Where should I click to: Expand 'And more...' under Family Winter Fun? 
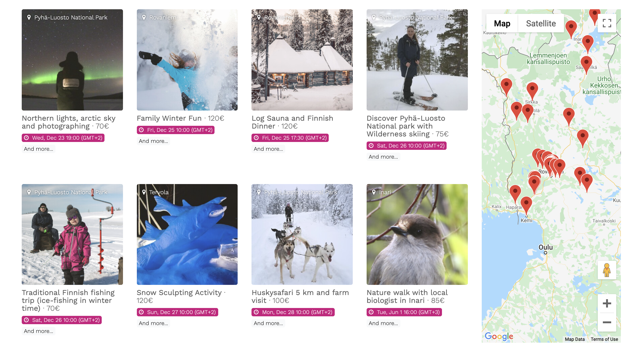click(153, 141)
